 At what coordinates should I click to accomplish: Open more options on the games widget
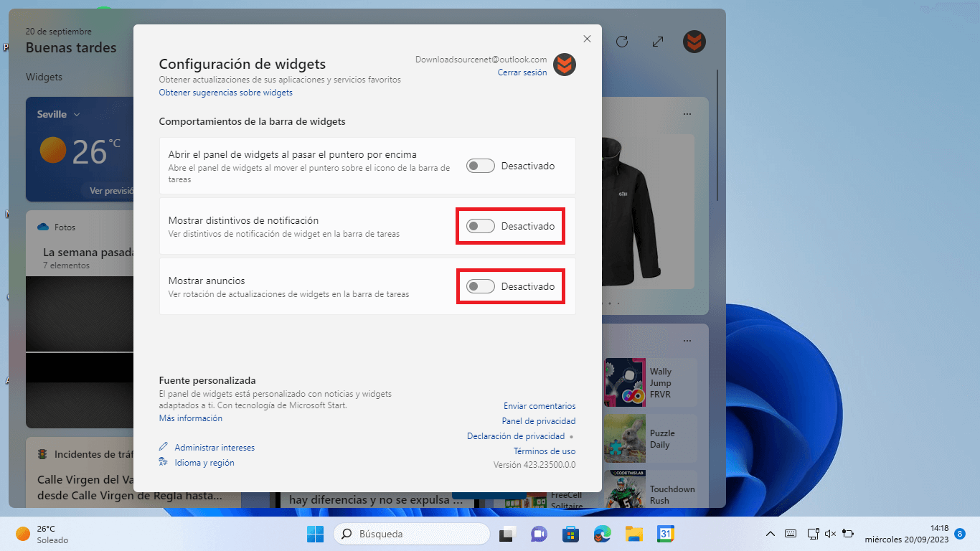click(x=687, y=341)
